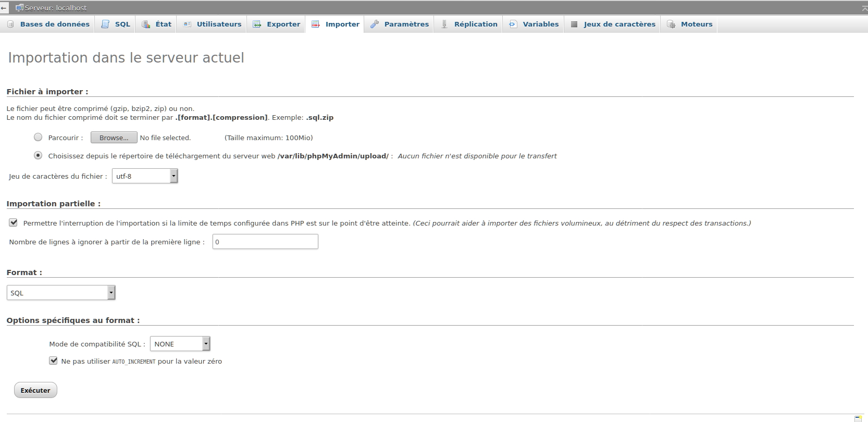This screenshot has height=422, width=868.
Task: Click the Browse... file button
Action: tap(114, 138)
